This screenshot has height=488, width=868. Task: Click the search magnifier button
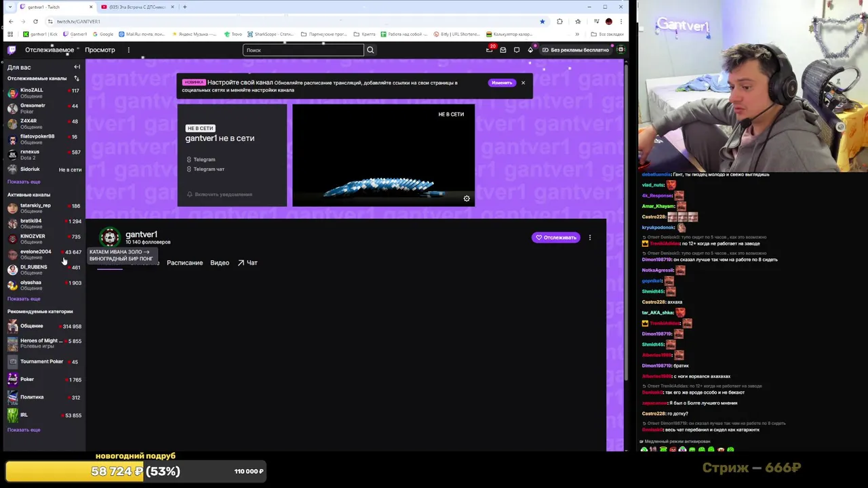(370, 49)
